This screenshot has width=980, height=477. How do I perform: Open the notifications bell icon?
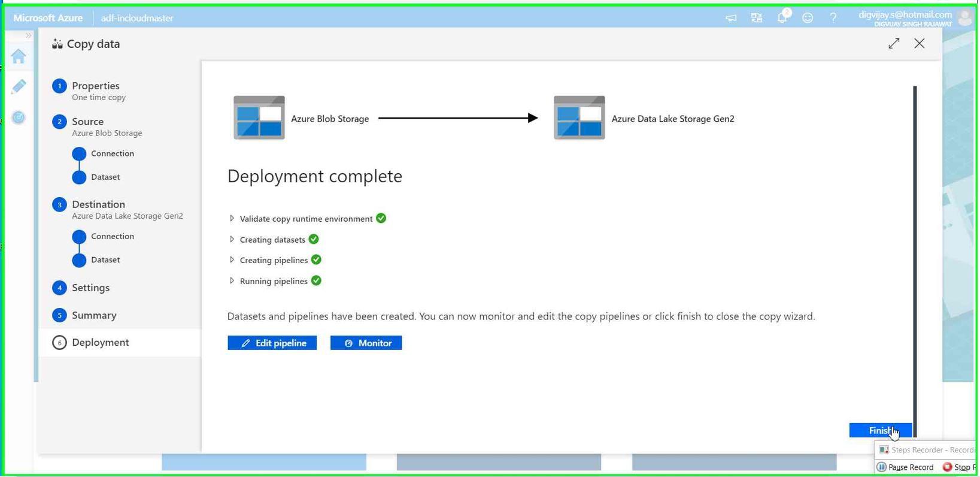pyautogui.click(x=783, y=17)
